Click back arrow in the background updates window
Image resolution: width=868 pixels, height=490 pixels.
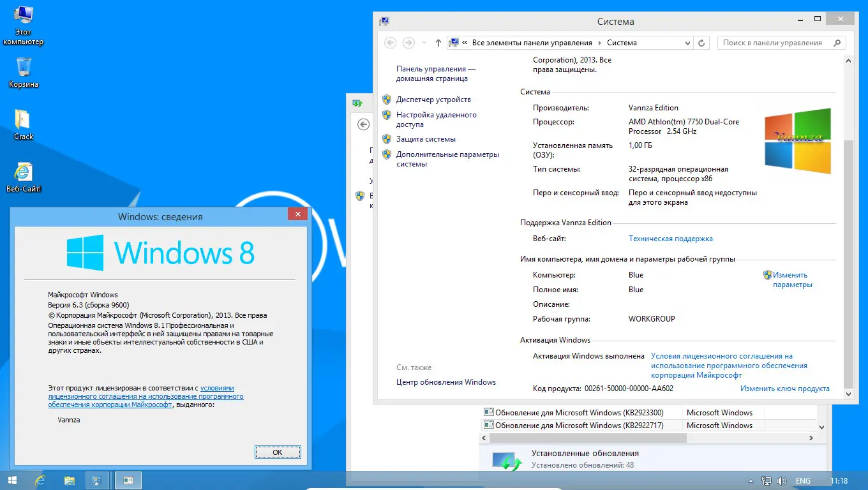click(x=363, y=124)
